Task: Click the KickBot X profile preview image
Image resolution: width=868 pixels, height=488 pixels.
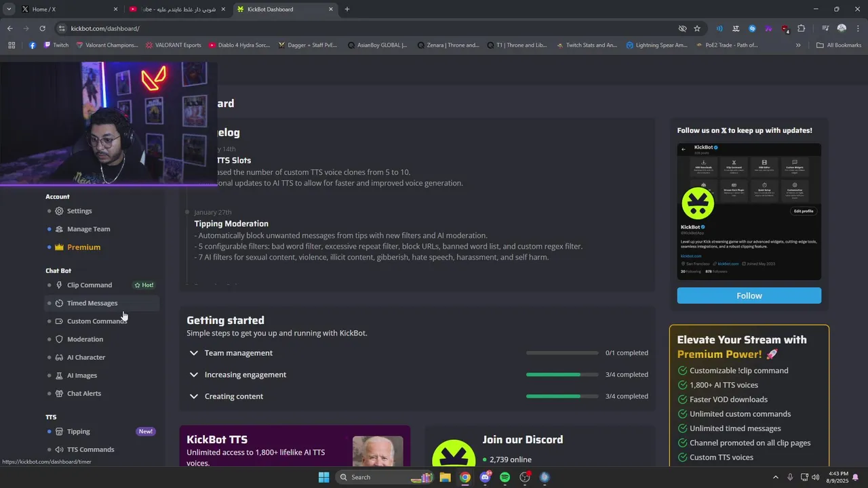Action: coord(749,211)
